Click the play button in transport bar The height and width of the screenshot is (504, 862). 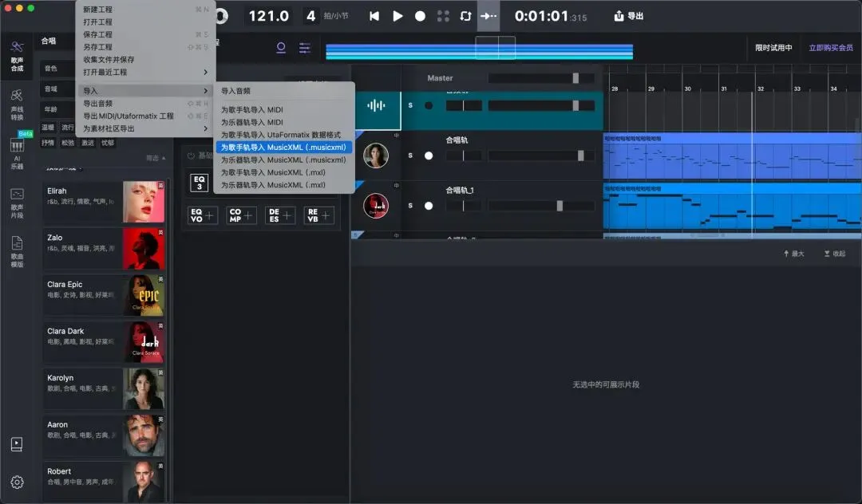click(x=397, y=16)
